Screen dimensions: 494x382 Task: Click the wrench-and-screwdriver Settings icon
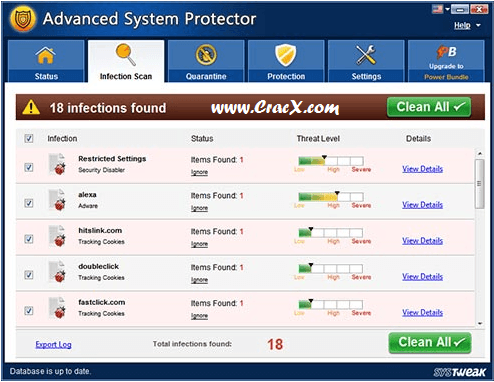366,55
